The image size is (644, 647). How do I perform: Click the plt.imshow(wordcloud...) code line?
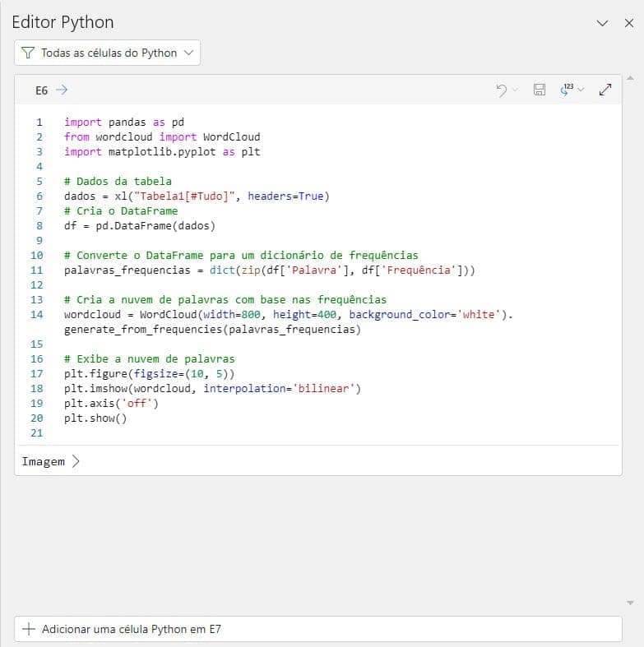(212, 388)
